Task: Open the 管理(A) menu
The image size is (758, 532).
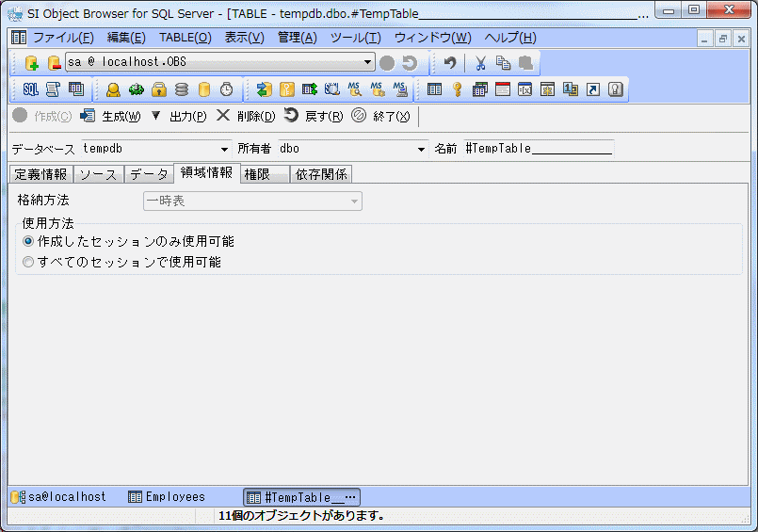Action: pyautogui.click(x=297, y=38)
